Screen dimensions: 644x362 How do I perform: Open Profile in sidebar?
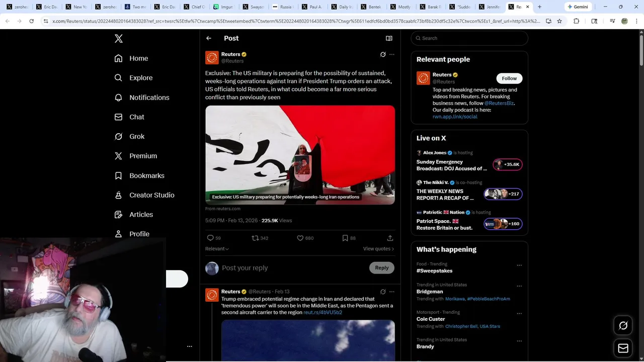pyautogui.click(x=132, y=234)
